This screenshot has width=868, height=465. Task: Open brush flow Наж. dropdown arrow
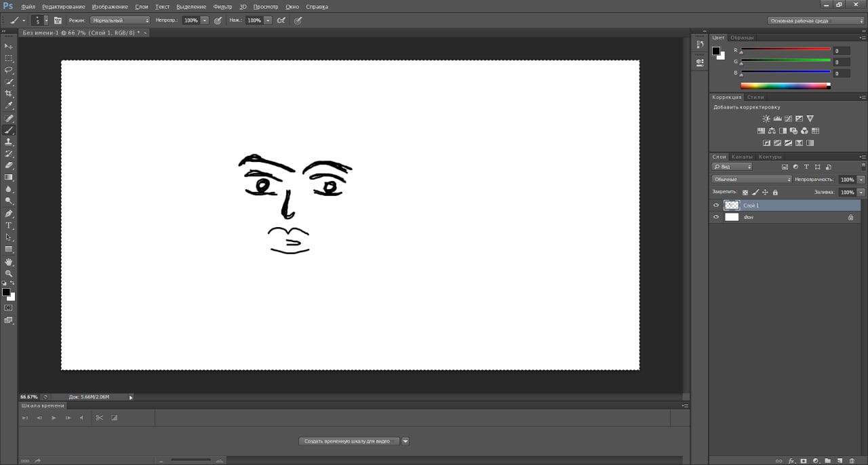pos(267,20)
